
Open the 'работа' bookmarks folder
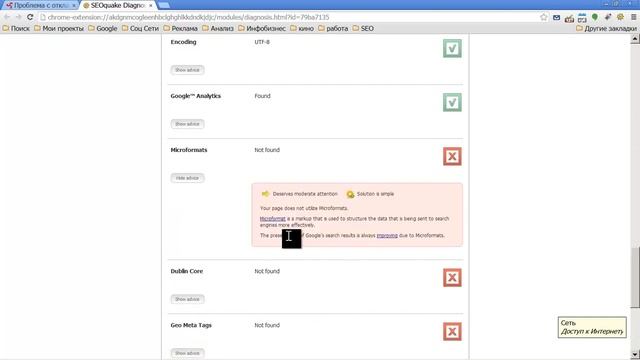coord(333,28)
